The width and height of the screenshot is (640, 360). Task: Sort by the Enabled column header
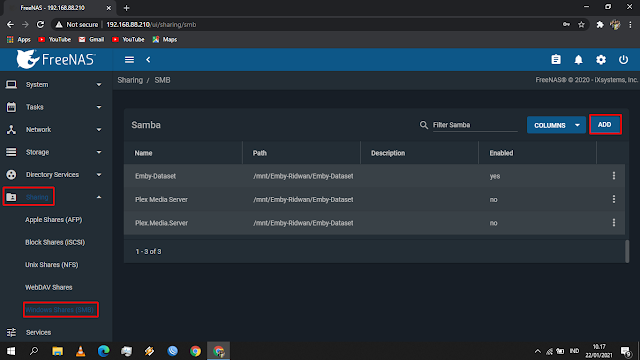point(501,153)
